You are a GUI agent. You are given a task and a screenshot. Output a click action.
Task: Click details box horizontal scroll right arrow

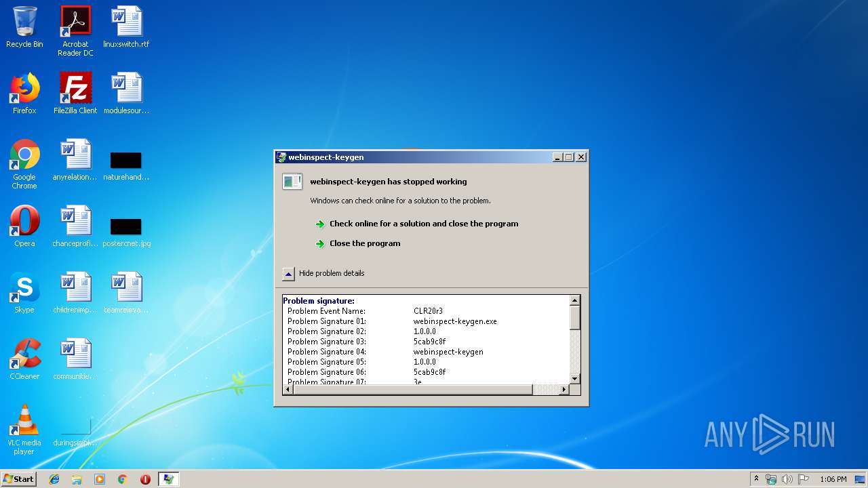click(x=564, y=389)
